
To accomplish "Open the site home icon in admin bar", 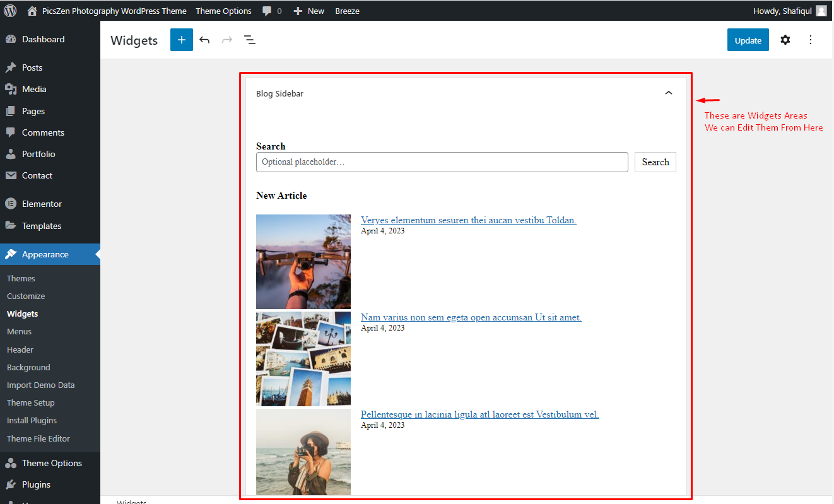I will tap(32, 11).
